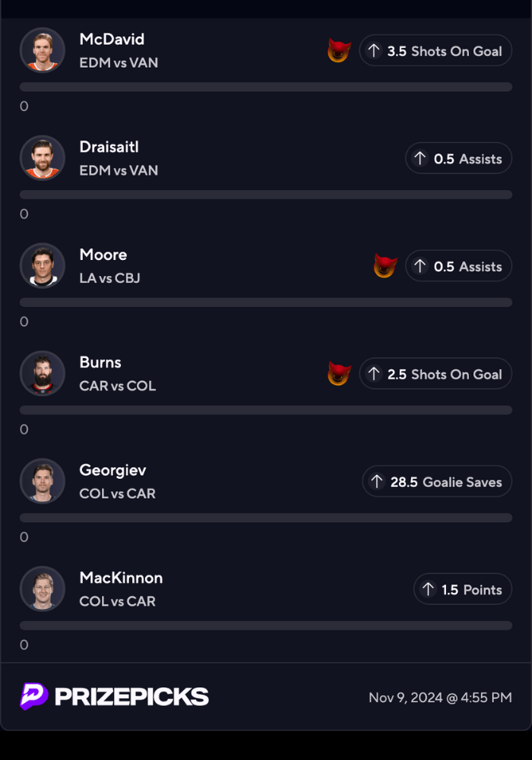
Task: Click Moore's 0.5 Assists pick button
Action: point(458,266)
